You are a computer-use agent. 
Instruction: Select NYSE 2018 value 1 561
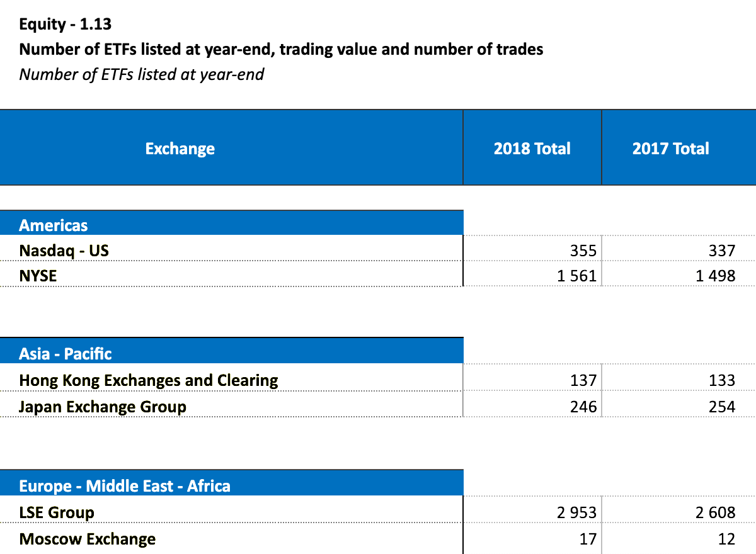[576, 275]
